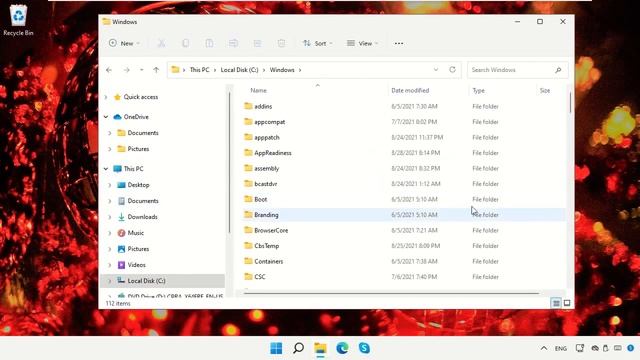The image size is (640, 360).
Task: Click the Rename icon in toolbar
Action: (x=233, y=43)
